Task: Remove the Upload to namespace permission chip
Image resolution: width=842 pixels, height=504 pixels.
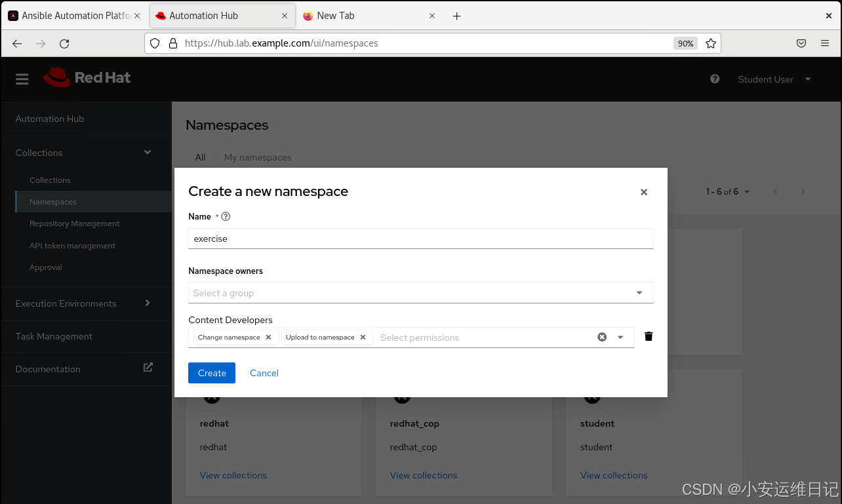Action: click(363, 338)
